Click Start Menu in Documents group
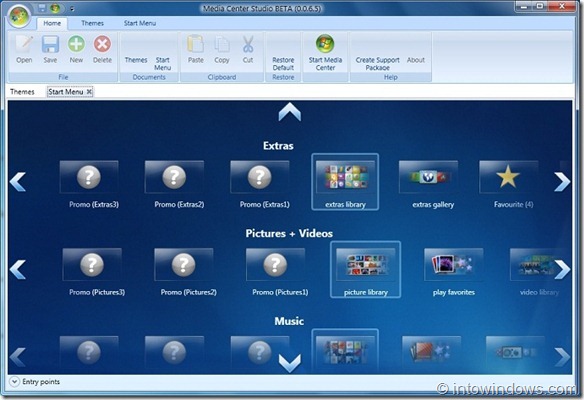This screenshot has height=400, width=584. (162, 64)
